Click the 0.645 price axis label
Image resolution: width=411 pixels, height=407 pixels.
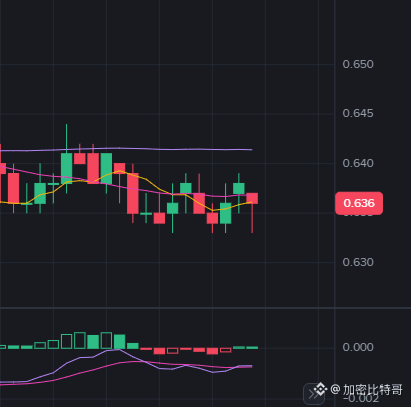tap(358, 113)
